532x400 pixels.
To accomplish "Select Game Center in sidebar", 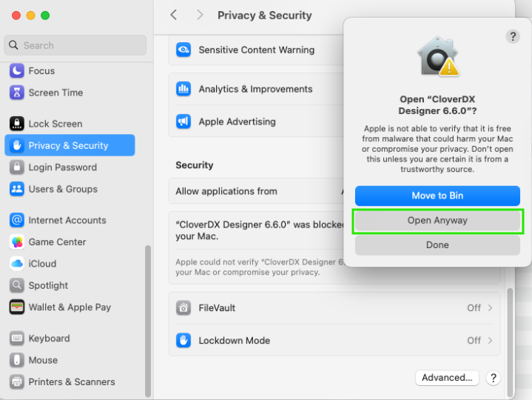I will click(70, 241).
